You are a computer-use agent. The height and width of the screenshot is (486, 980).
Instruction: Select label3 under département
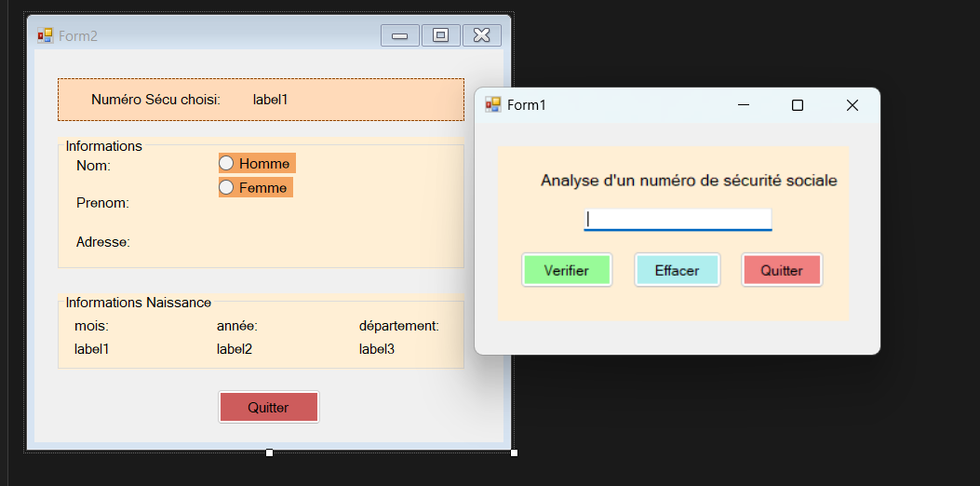pos(377,349)
